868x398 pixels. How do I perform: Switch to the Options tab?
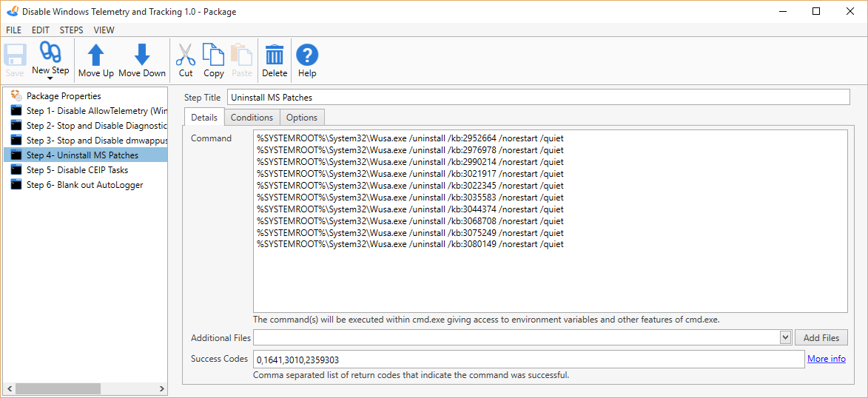click(302, 118)
